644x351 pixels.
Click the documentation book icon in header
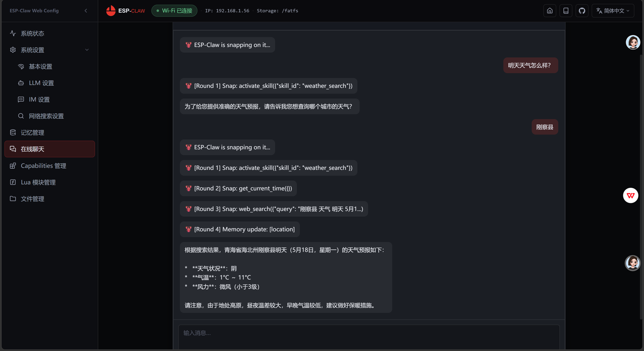(566, 10)
